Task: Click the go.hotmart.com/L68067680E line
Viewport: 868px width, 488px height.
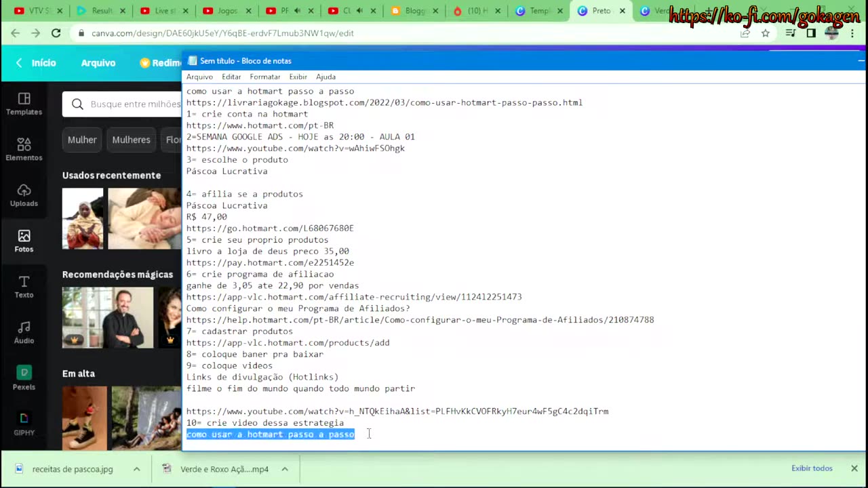Action: coord(270,228)
